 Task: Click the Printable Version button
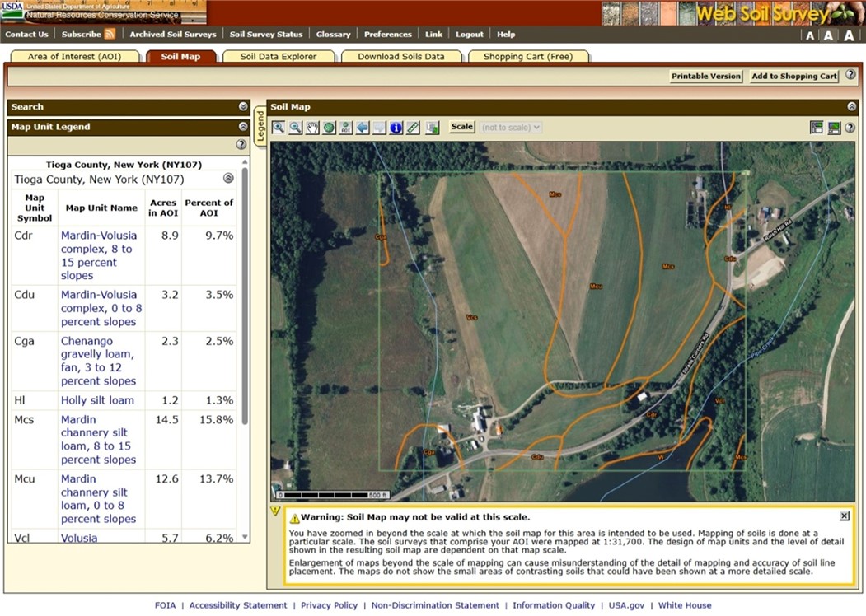[x=705, y=76]
